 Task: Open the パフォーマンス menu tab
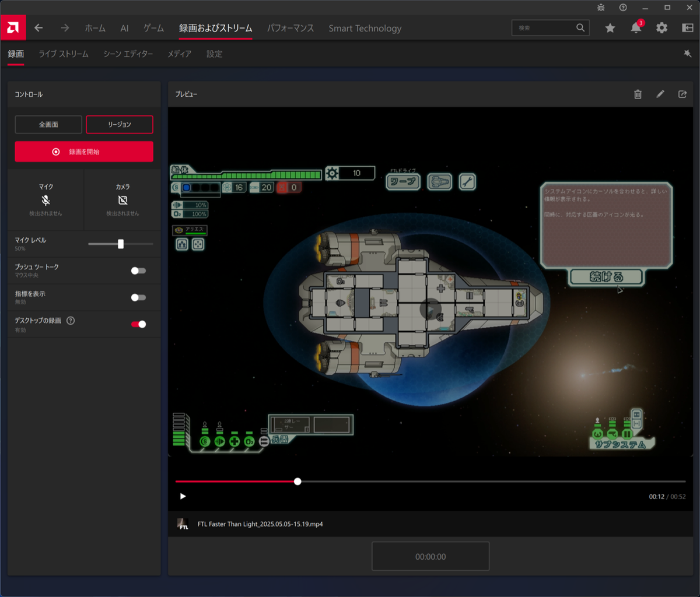pyautogui.click(x=290, y=28)
